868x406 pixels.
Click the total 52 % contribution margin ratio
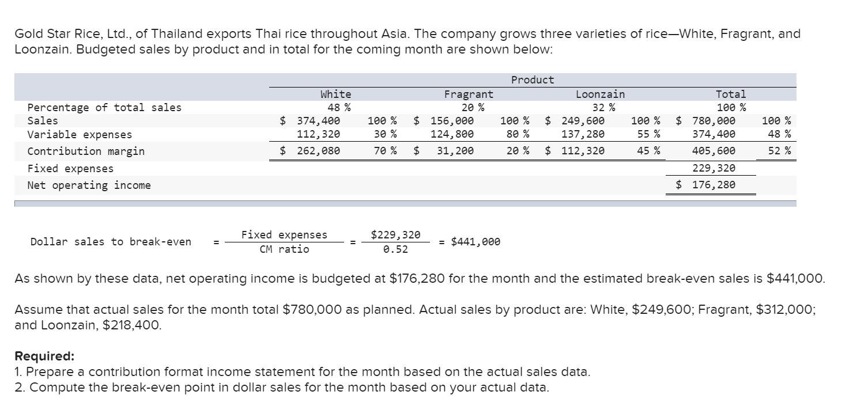pos(779,151)
